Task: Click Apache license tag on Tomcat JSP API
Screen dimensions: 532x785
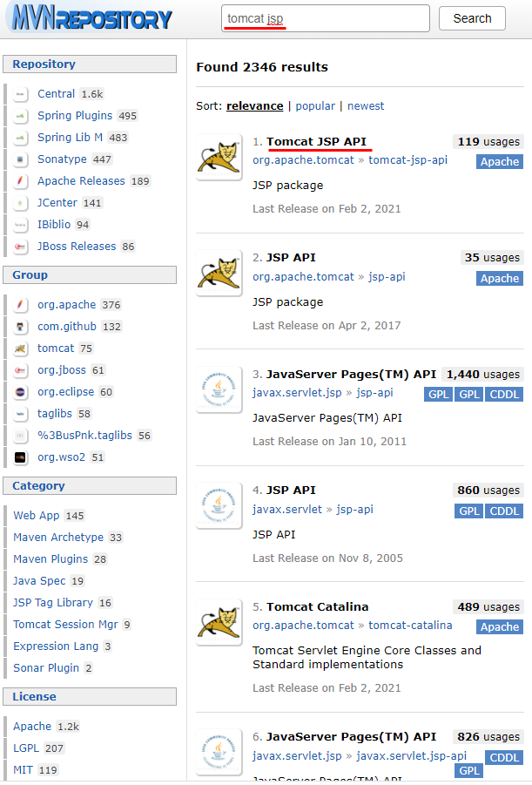Action: point(500,162)
